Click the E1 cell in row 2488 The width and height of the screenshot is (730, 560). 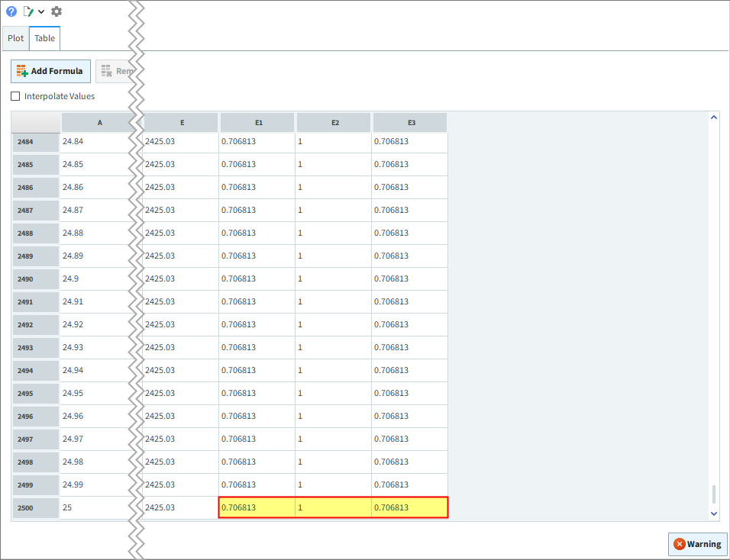[257, 233]
